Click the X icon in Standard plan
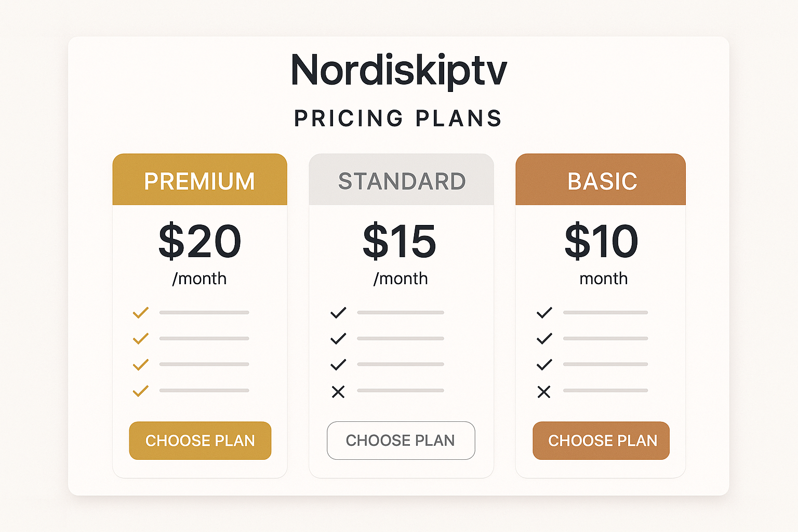798x532 pixels. (338, 392)
